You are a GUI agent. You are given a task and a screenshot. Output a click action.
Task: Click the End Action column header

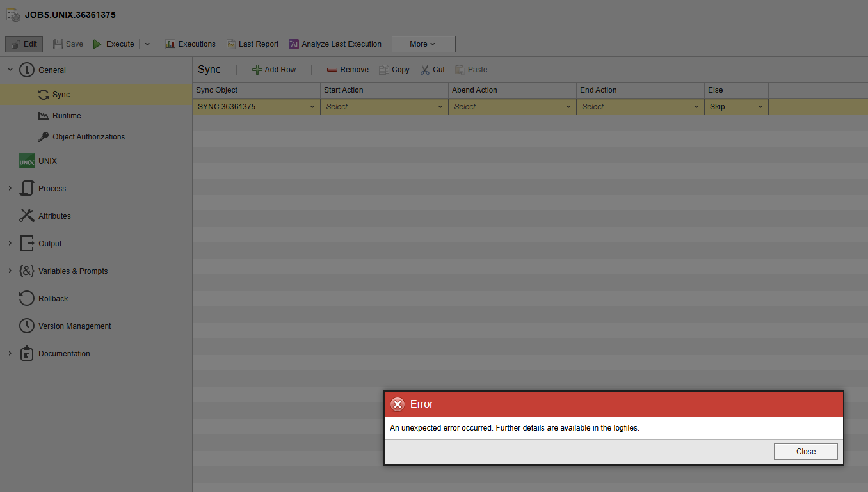click(640, 90)
